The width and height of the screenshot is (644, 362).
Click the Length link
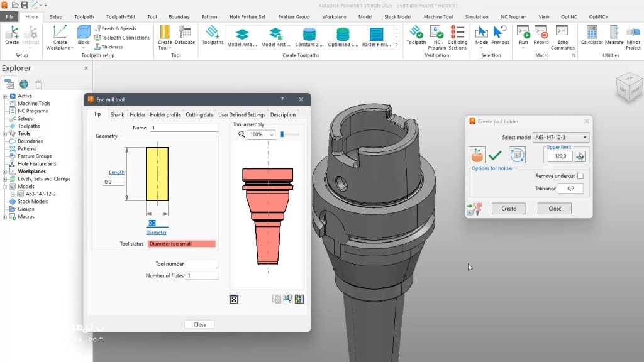pos(116,172)
